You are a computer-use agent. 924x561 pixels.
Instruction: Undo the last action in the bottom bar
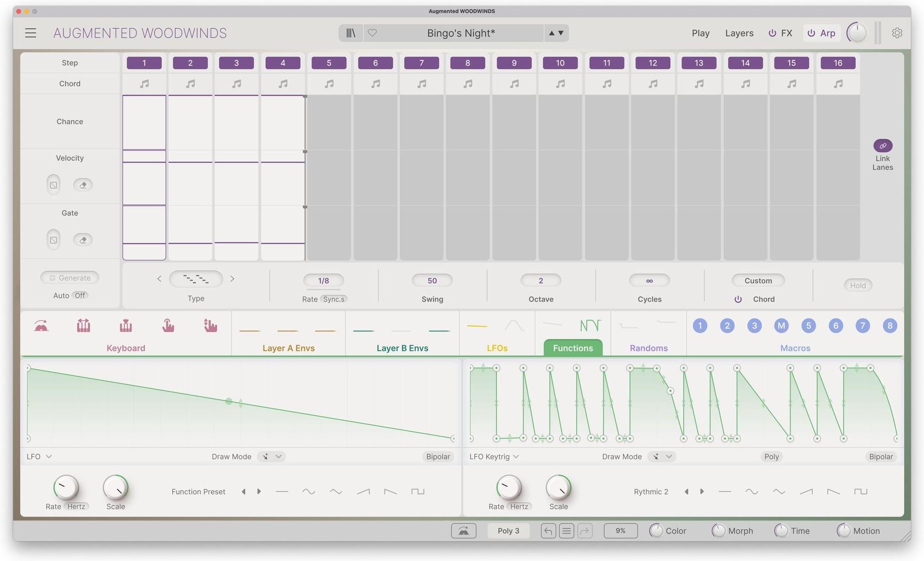coord(548,531)
